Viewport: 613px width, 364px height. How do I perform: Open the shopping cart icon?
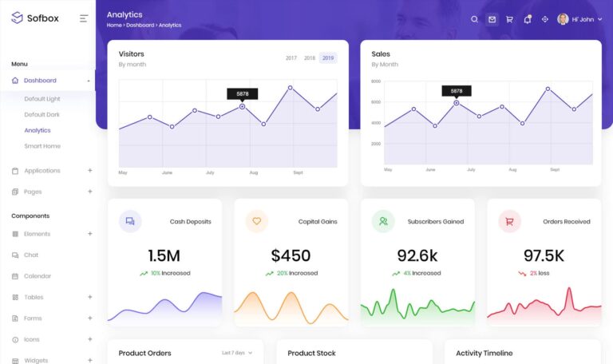pos(509,19)
